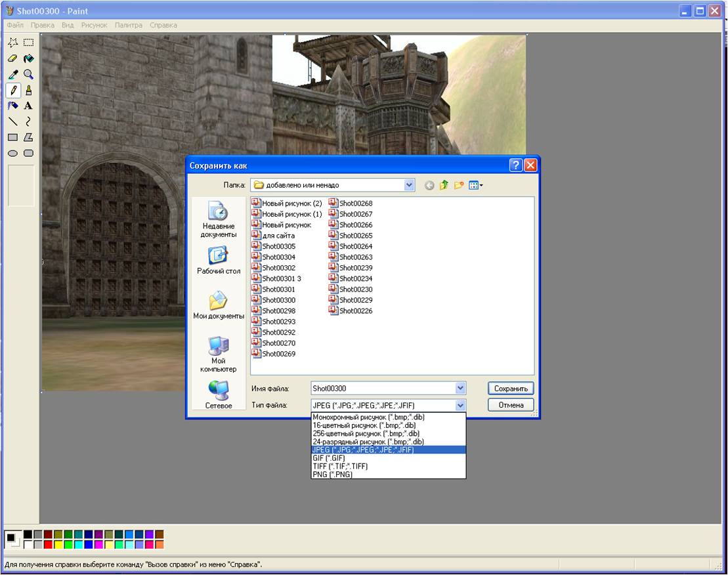Image resolution: width=728 pixels, height=575 pixels.
Task: Click the Имя файла text field
Action: [383, 389]
